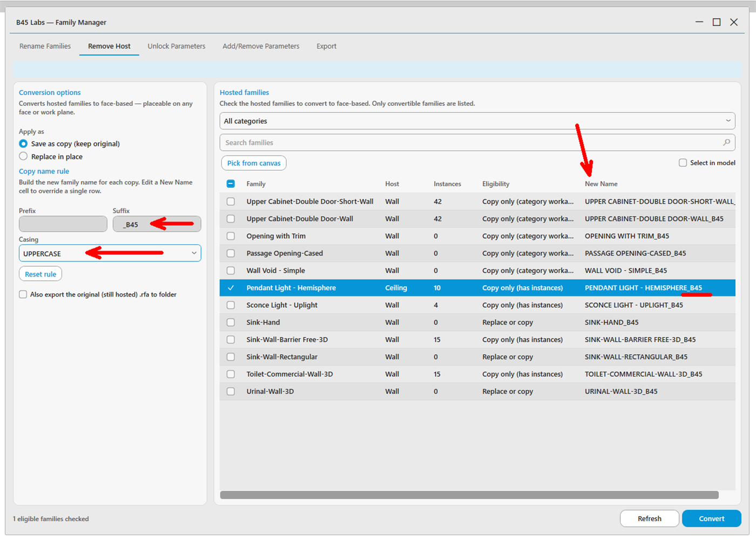This screenshot has height=540, width=756.
Task: Check the Sconce Light - Uplight row
Action: point(231,305)
